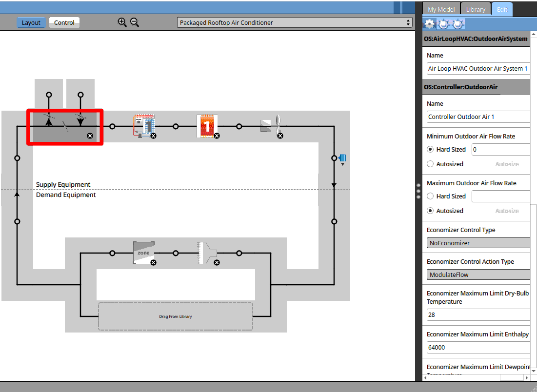Switch to the My Model tab
The height and width of the screenshot is (392, 537).
(x=441, y=9)
